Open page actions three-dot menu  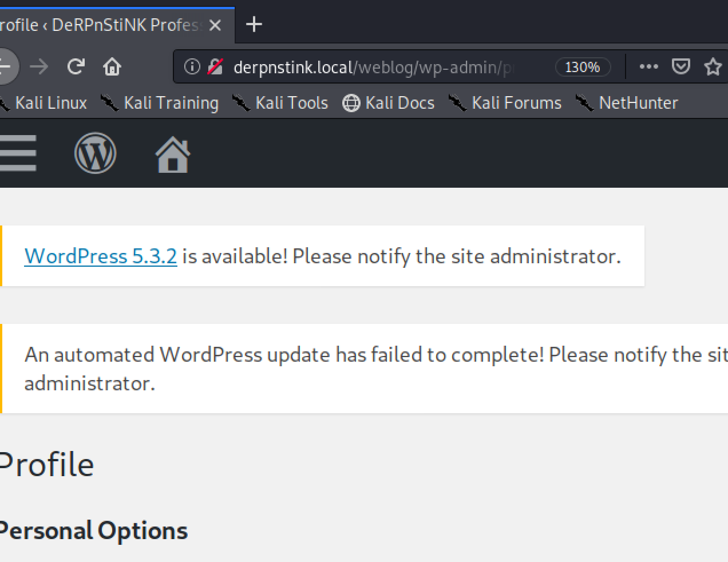pyautogui.click(x=648, y=67)
